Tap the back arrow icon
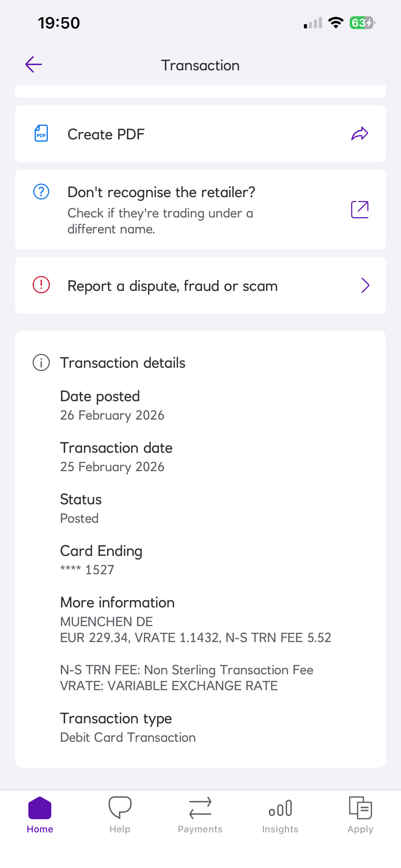This screenshot has height=868, width=401. click(x=34, y=64)
